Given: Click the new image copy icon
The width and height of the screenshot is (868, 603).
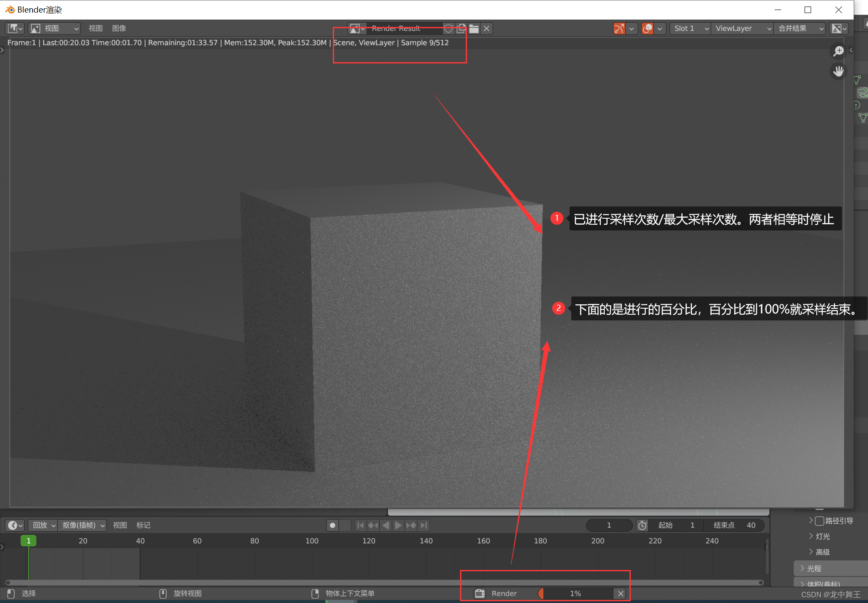Looking at the screenshot, I should pyautogui.click(x=461, y=29).
